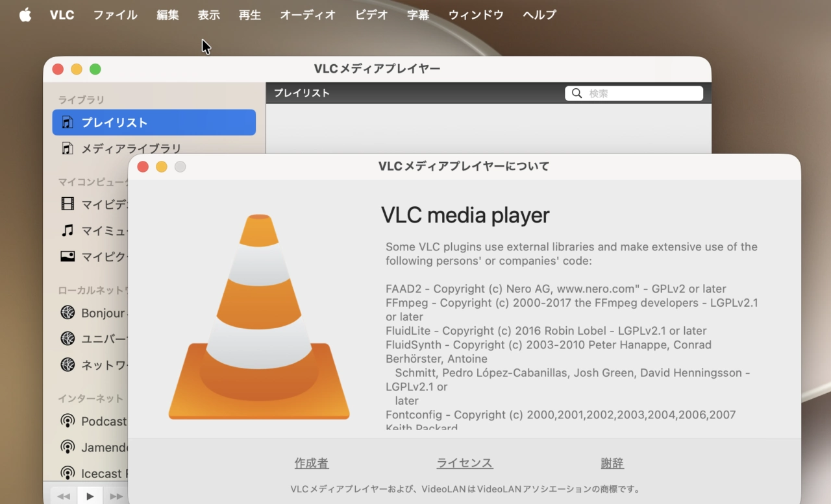Open the Apple menu
Image resolution: width=831 pixels, height=504 pixels.
pyautogui.click(x=25, y=15)
